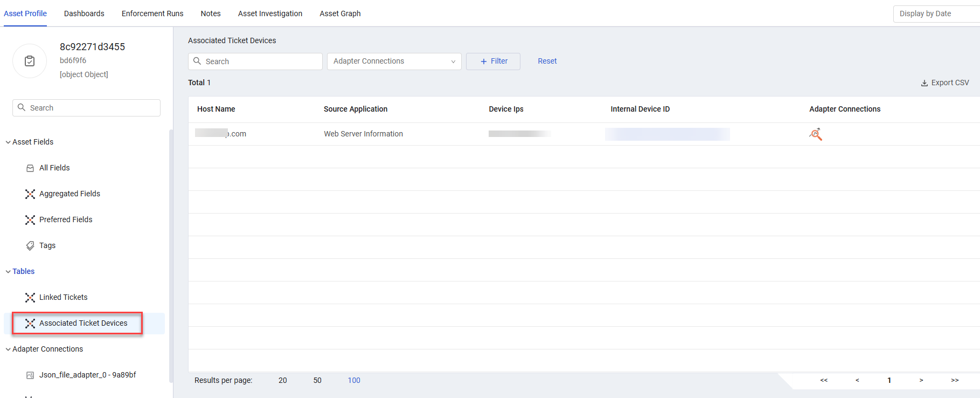Viewport: 980px width, 398px height.
Task: Click the Linked Tickets icon
Action: 30,298
